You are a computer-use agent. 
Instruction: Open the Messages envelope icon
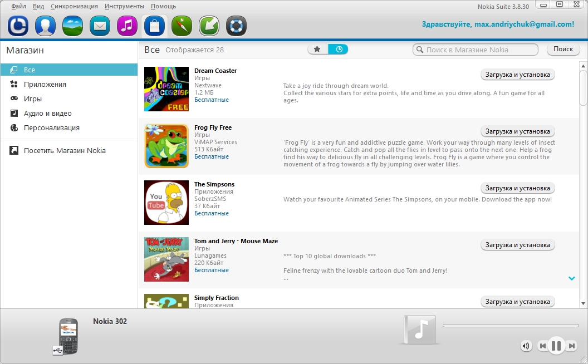point(100,26)
